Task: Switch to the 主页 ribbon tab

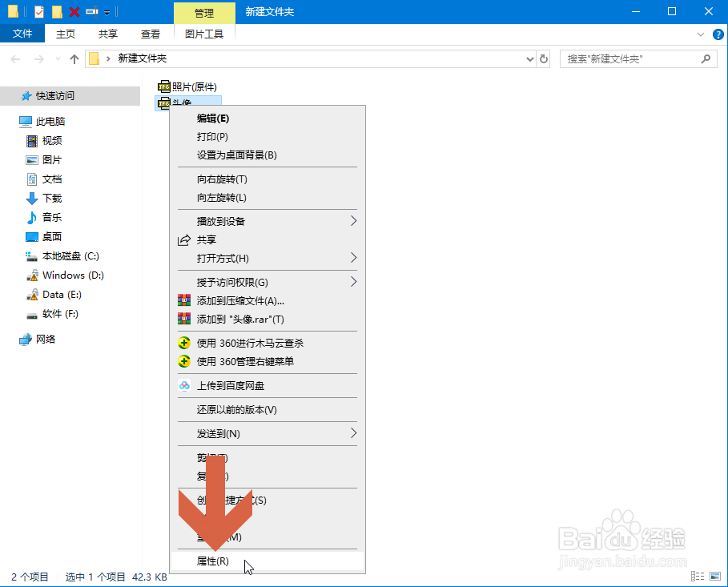Action: [66, 34]
